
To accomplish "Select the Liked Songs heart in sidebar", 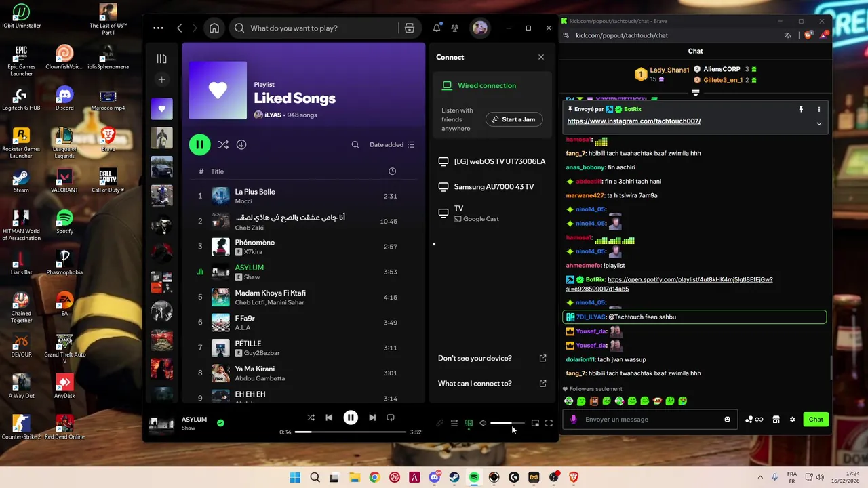I will [161, 108].
